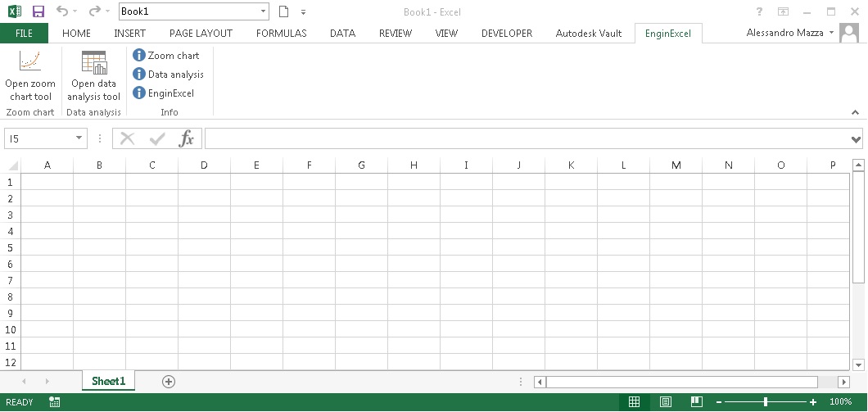Click previous sheet navigation arrow
Viewport: 868px width, 412px height.
pos(24,382)
